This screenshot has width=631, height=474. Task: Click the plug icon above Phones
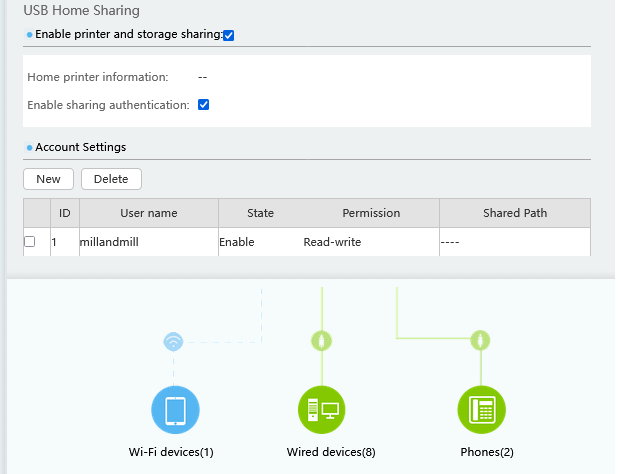coord(481,341)
